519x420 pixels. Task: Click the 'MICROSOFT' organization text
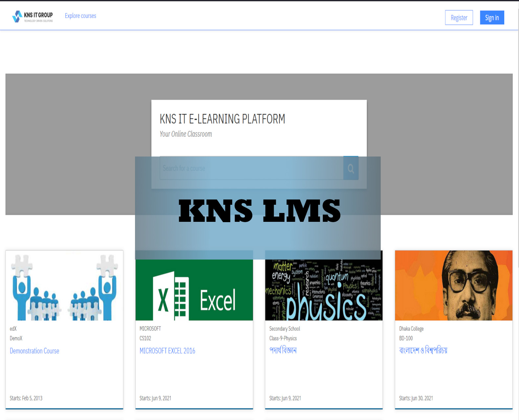tap(150, 328)
